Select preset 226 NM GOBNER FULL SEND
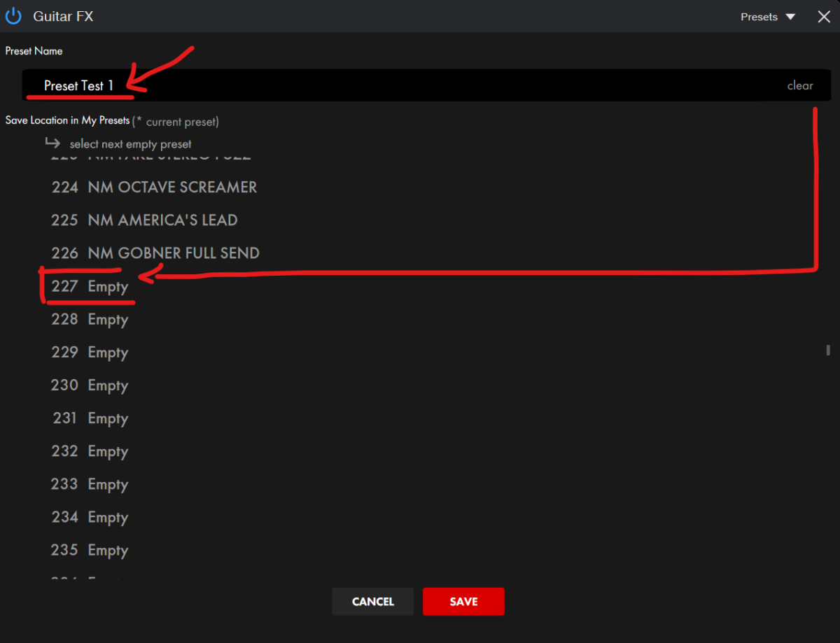Viewport: 840px width, 643px height. pyautogui.click(x=155, y=253)
